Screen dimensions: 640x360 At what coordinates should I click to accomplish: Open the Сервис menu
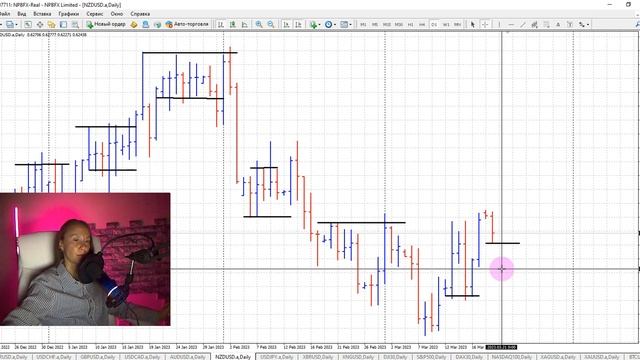(x=95, y=14)
